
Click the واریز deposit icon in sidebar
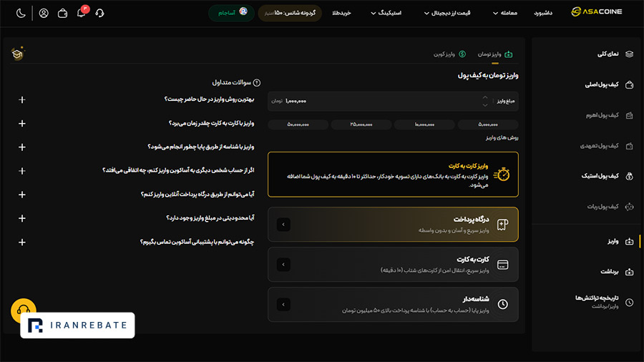[629, 241]
